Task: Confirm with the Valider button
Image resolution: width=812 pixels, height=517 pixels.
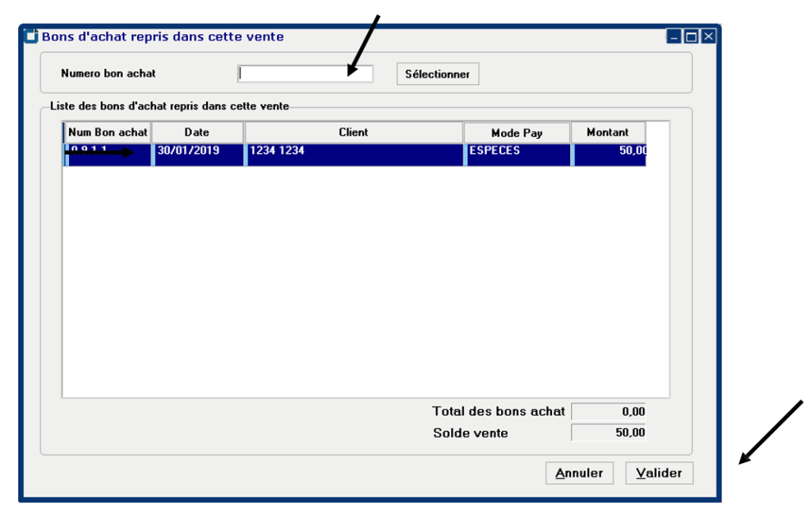Action: coord(659,473)
